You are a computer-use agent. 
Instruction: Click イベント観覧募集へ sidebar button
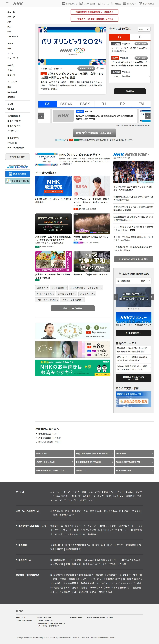pyautogui.click(x=17, y=157)
